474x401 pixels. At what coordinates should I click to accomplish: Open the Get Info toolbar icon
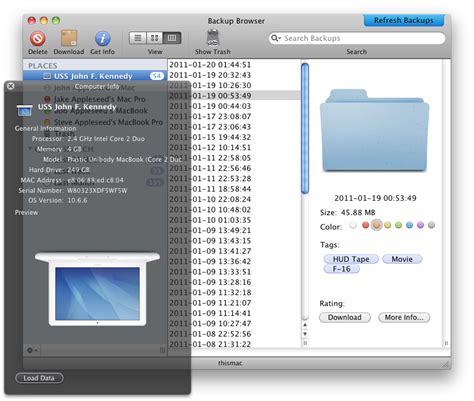[x=103, y=39]
